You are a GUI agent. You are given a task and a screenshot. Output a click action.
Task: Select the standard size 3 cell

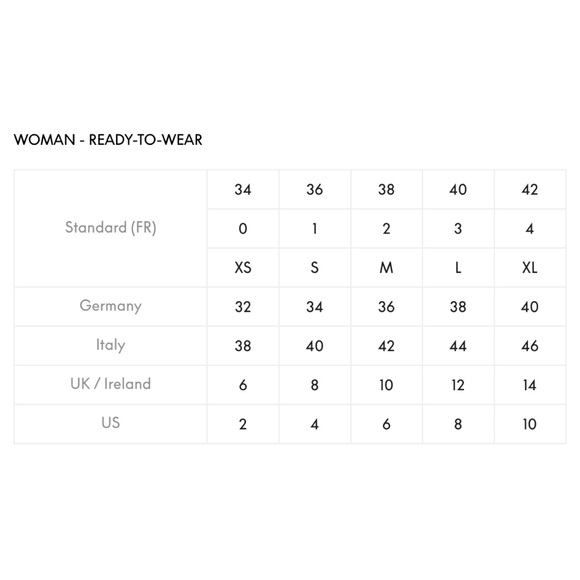pyautogui.click(x=458, y=229)
